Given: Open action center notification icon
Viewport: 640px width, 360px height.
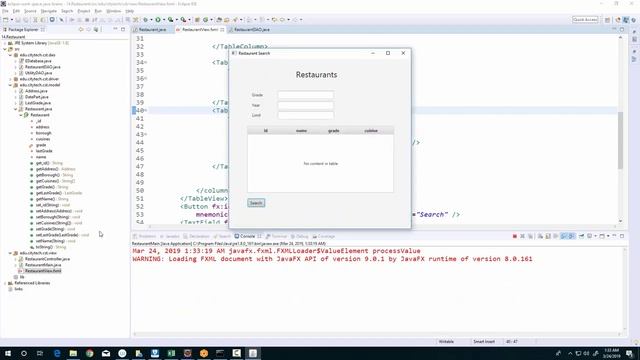Looking at the screenshot, I should click(630, 353).
